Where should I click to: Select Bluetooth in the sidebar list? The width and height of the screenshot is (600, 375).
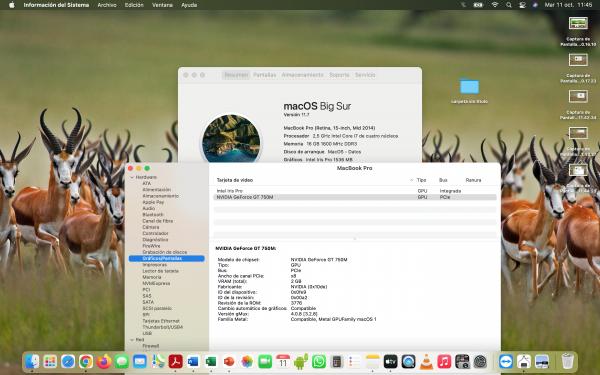pos(153,215)
